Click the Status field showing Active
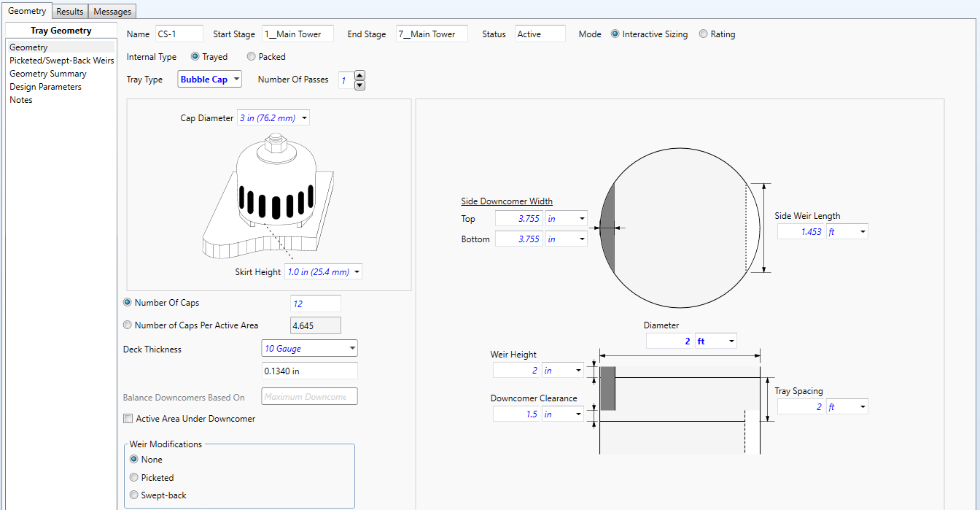The image size is (980, 510). coord(540,34)
